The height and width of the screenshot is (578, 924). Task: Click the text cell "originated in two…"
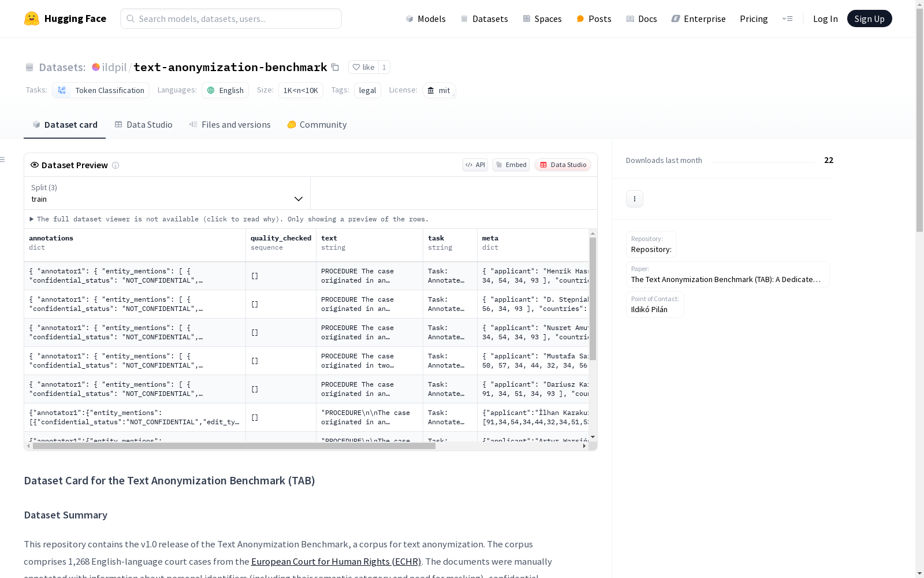click(x=370, y=361)
